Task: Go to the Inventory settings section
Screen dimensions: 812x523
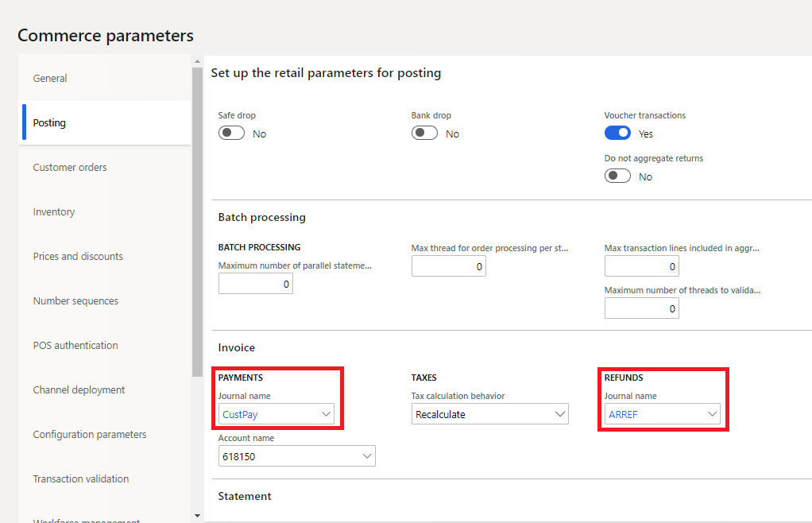Action: click(x=53, y=211)
